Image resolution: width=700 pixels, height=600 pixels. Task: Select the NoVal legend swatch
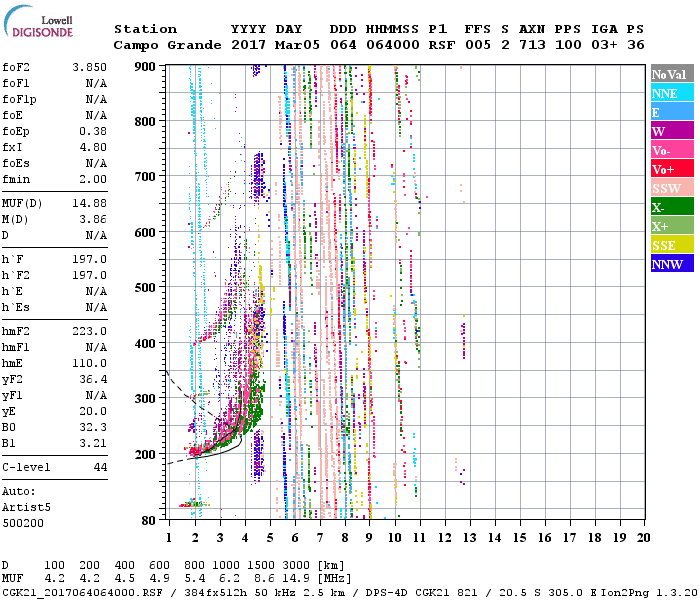click(x=672, y=74)
